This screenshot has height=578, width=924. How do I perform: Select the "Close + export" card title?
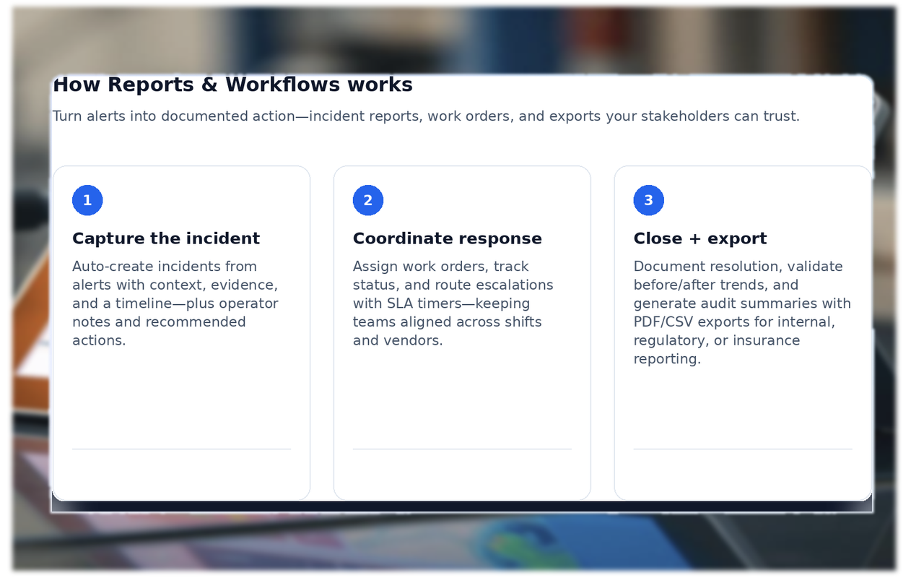(699, 238)
